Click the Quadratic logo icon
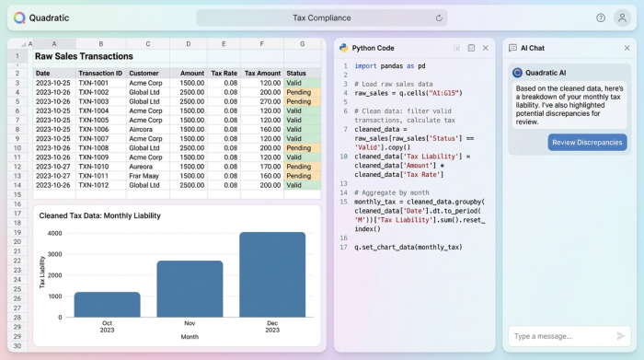 [x=19, y=17]
